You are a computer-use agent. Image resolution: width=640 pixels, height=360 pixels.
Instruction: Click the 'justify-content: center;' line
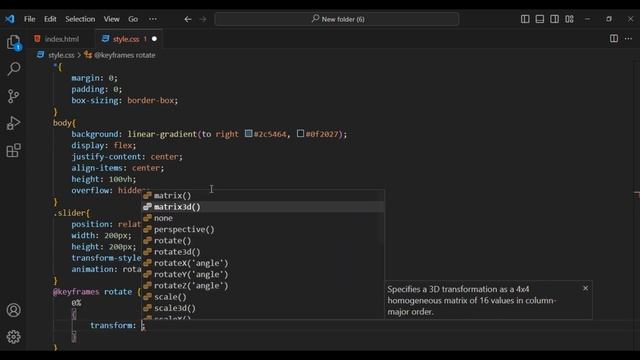pos(127,157)
